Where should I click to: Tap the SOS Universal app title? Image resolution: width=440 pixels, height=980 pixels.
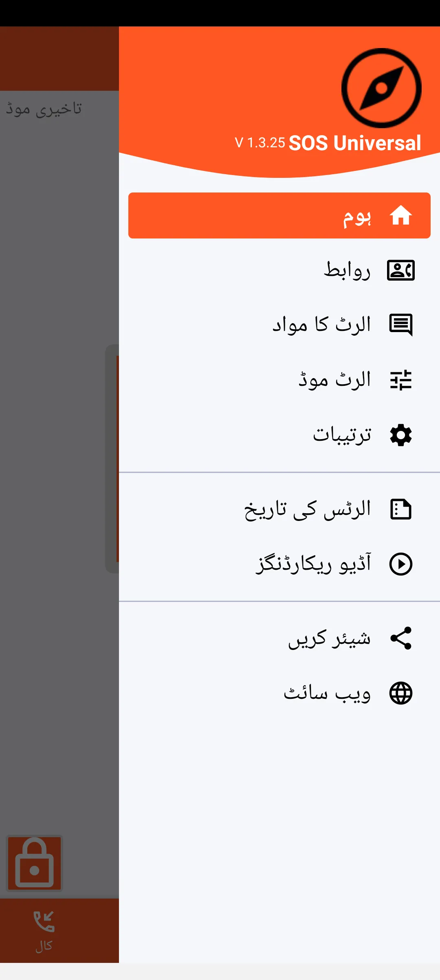click(x=354, y=143)
